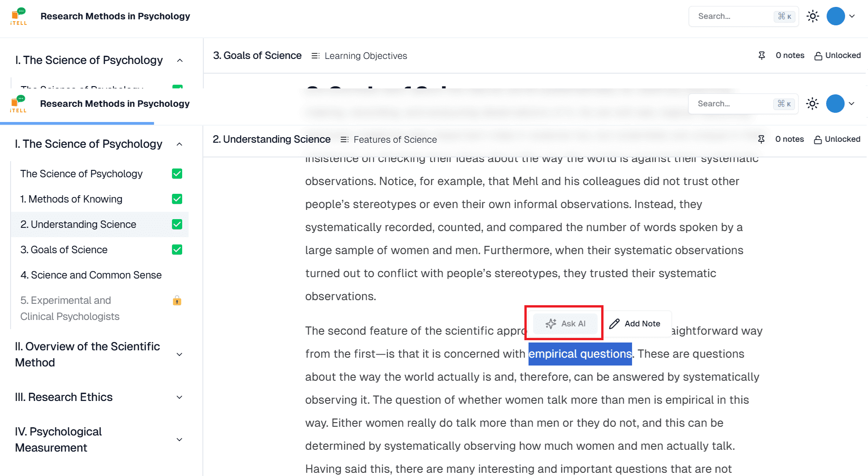Viewport: 868px width, 476px height.
Task: Toggle the Methods of Knowing checkbox
Action: pyautogui.click(x=177, y=199)
